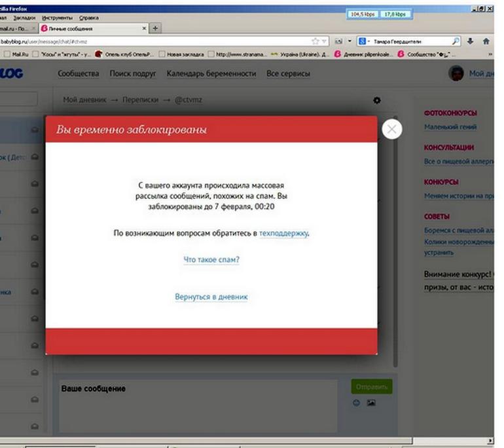Click the user avatar in site header
504x448 pixels.
coord(456,73)
